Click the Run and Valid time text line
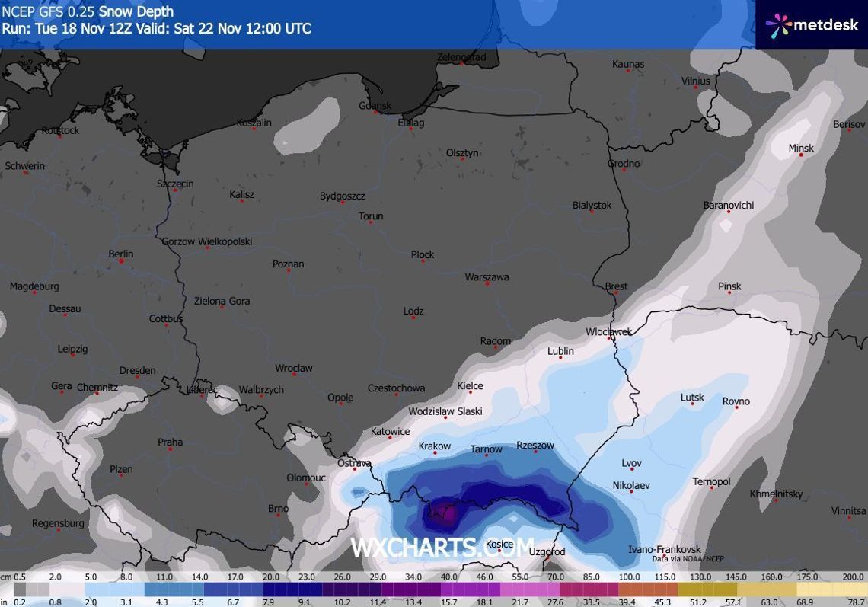This screenshot has width=868, height=607. 156,29
